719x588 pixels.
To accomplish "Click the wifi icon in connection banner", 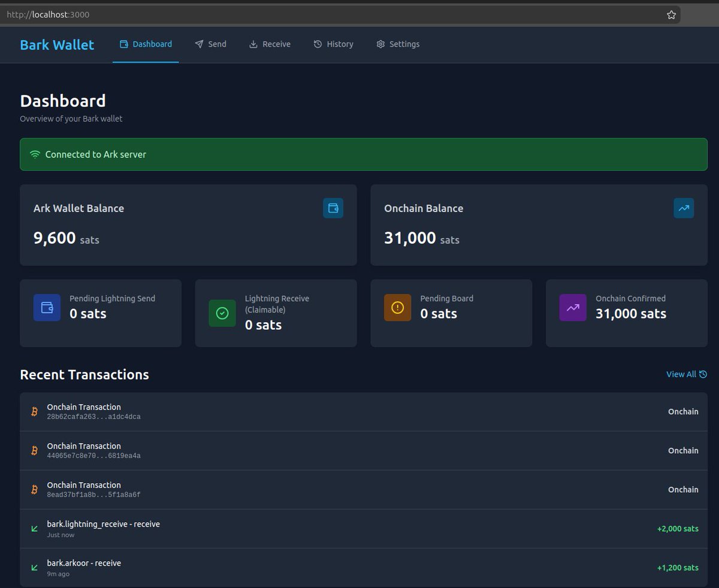I will 35,154.
